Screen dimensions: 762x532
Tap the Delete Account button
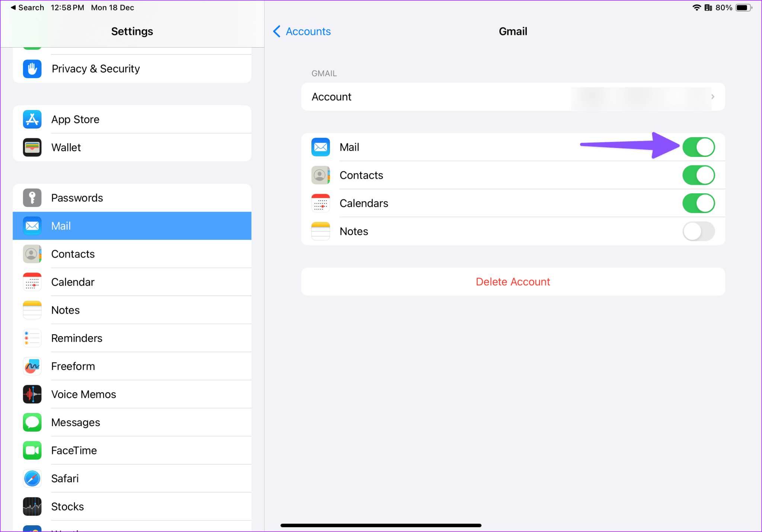(513, 281)
